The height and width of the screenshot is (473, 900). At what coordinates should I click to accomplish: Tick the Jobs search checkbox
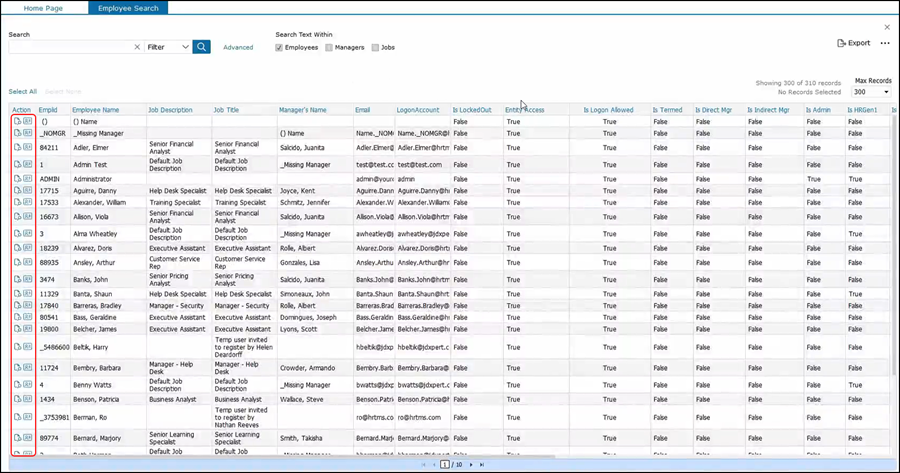(375, 47)
